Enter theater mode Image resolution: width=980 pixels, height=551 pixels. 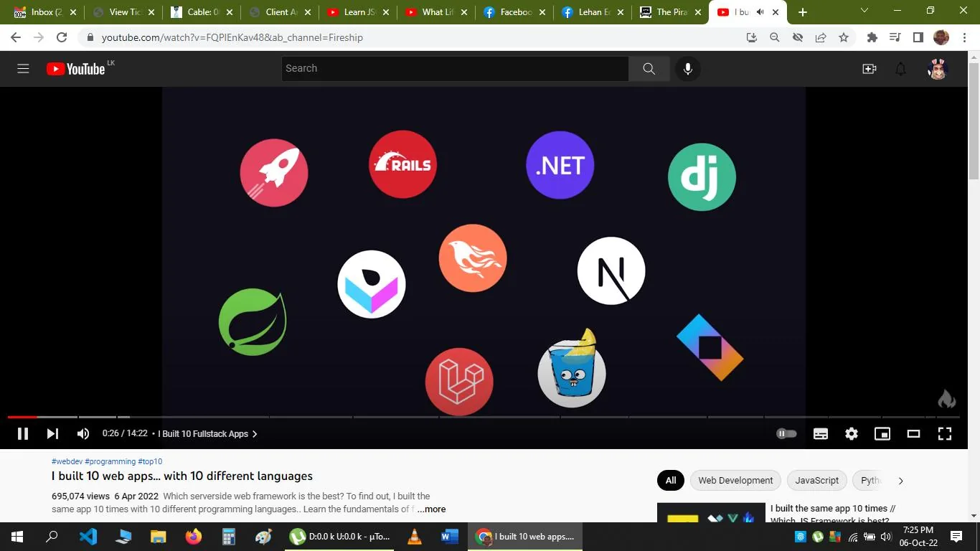click(913, 433)
